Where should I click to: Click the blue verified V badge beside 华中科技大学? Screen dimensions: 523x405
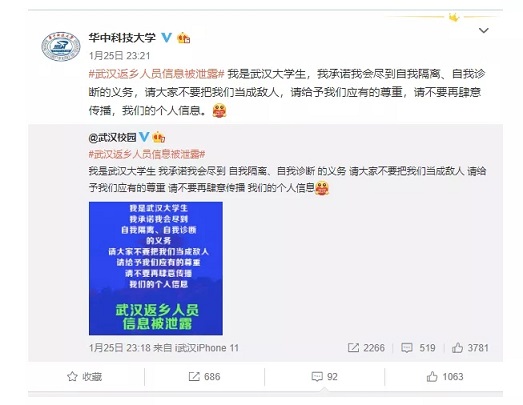coord(167,37)
